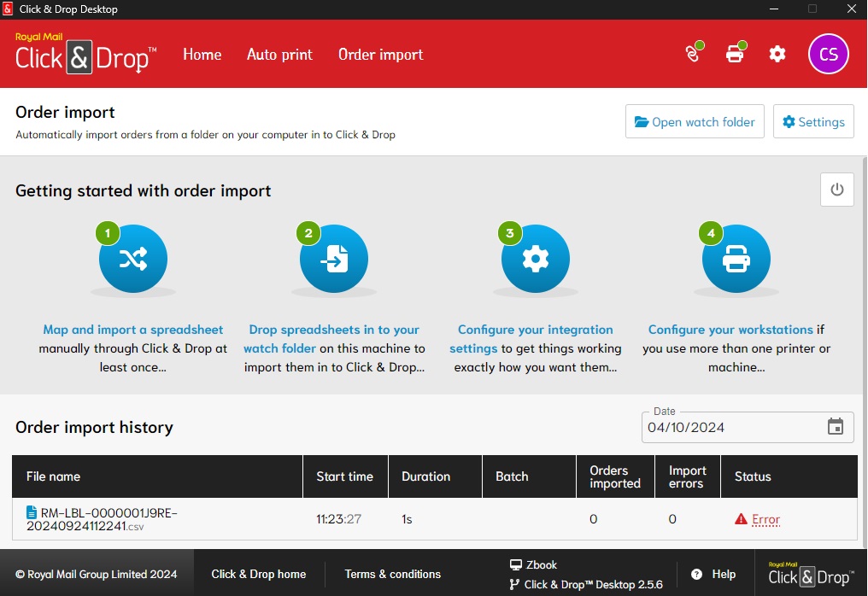Open the Map and import a spreadsheet link
868x596 pixels.
[133, 330]
